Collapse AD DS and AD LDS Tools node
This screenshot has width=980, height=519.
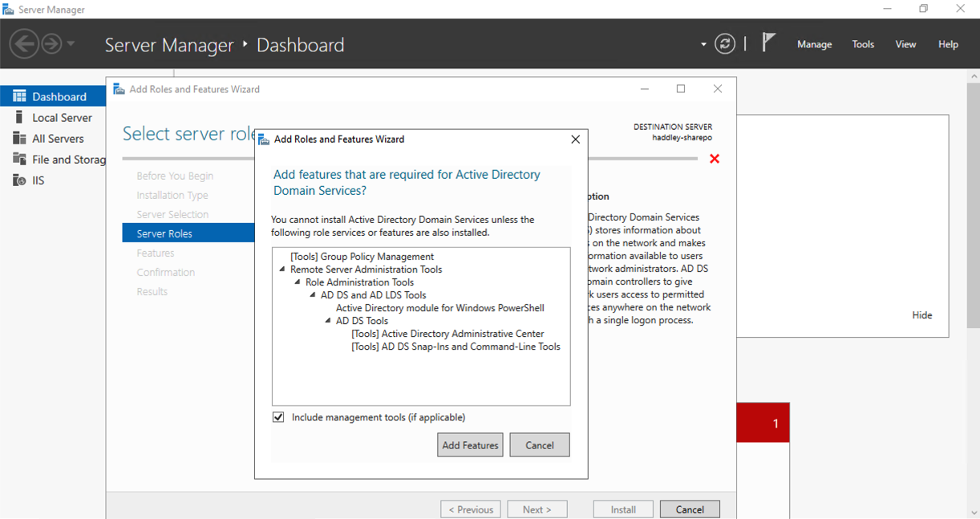(x=313, y=295)
